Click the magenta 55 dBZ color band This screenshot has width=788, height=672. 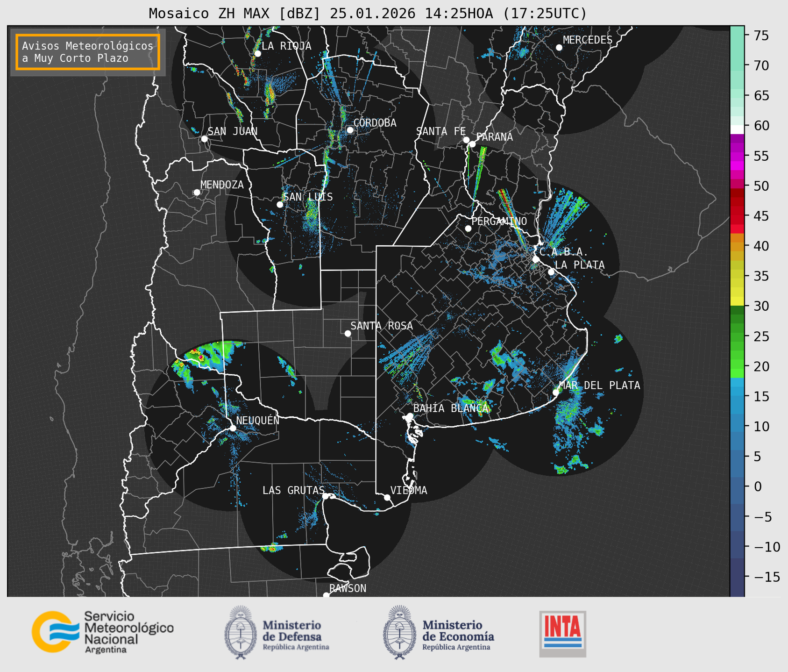pyautogui.click(x=737, y=156)
